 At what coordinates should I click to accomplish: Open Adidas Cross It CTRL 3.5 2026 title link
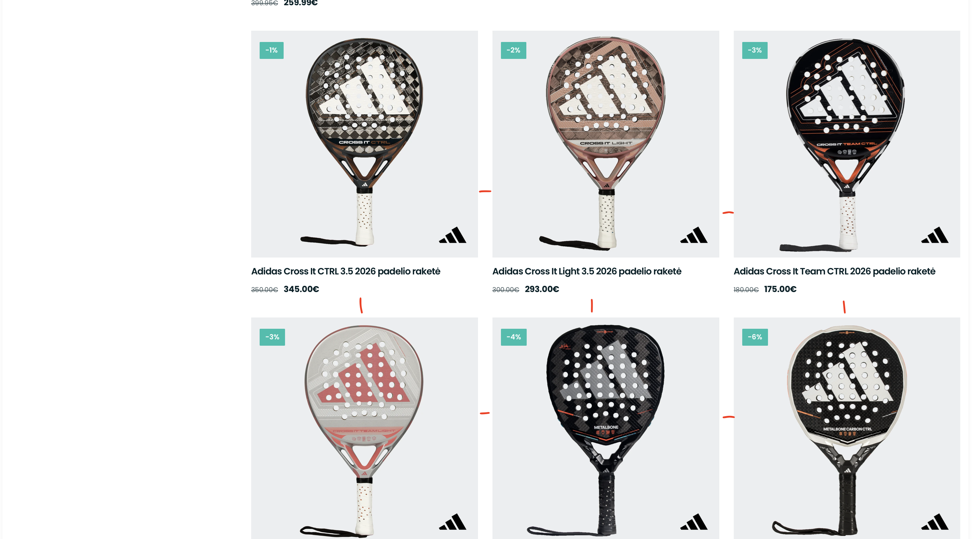coord(345,271)
